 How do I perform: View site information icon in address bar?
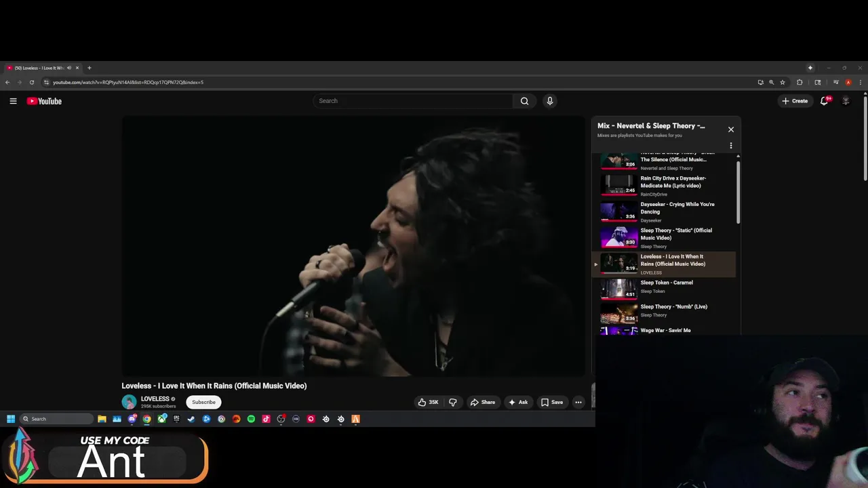pos(46,82)
